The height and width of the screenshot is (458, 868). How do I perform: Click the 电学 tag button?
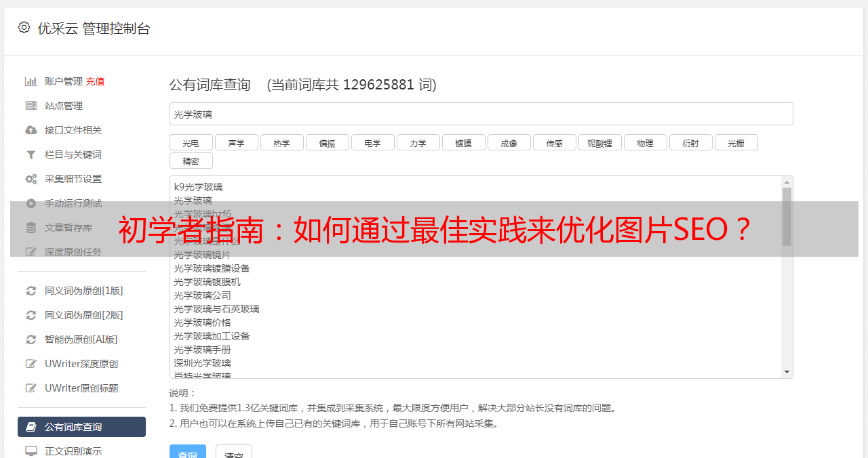pyautogui.click(x=372, y=142)
